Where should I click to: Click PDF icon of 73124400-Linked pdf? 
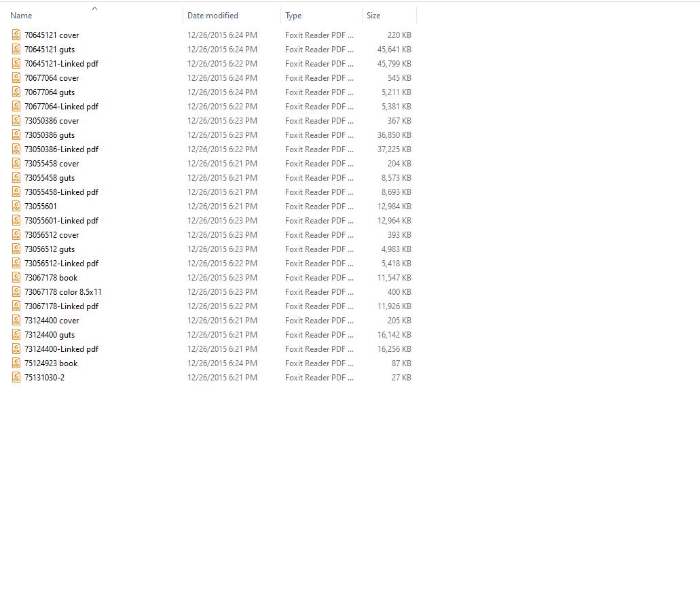[x=16, y=349]
